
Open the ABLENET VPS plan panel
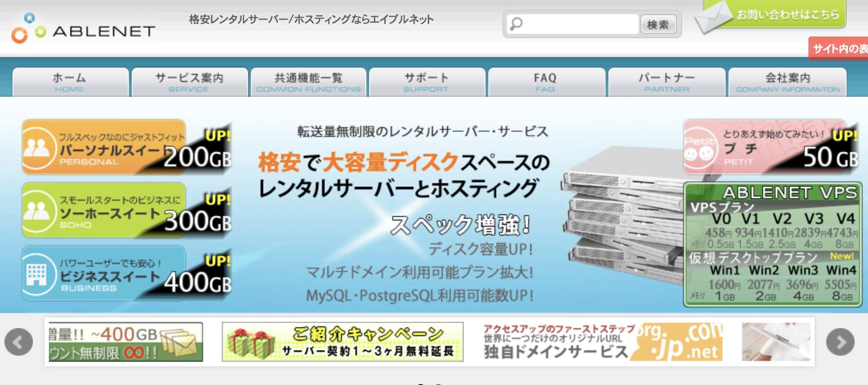pos(773,244)
